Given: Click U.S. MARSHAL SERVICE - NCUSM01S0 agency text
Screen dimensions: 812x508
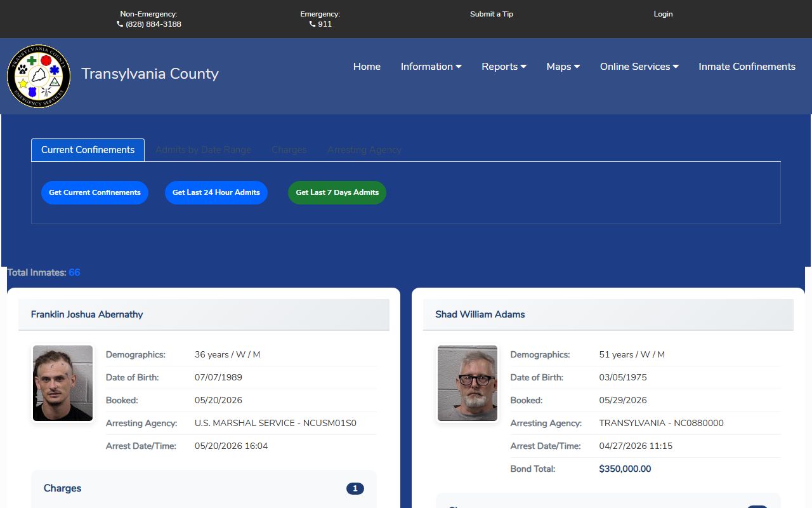Looking at the screenshot, I should (275, 423).
